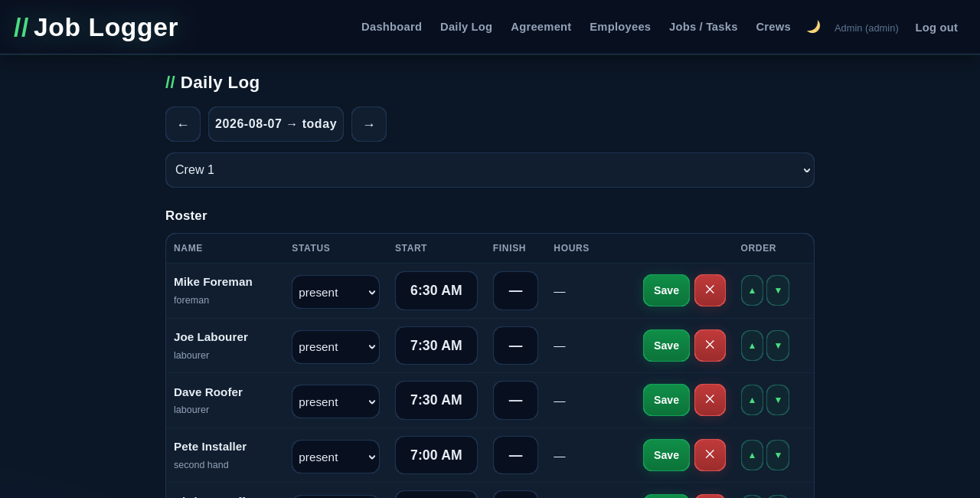Click the HOURS column header
This screenshot has height=498, width=980.
point(571,248)
